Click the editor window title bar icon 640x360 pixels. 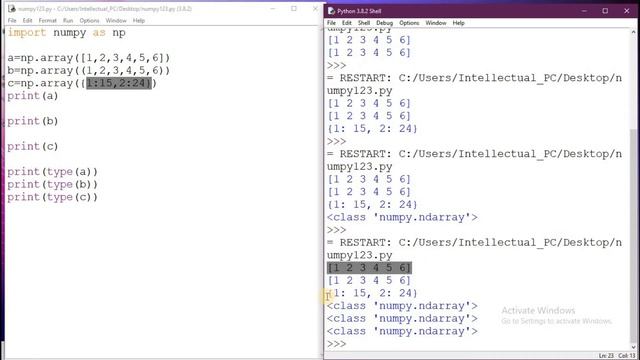tap(11, 9)
